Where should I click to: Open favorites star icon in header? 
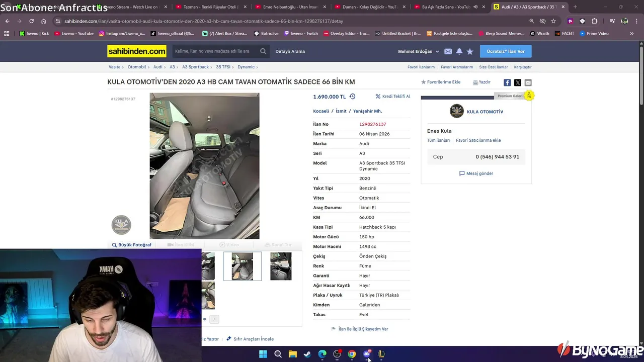pos(470,51)
